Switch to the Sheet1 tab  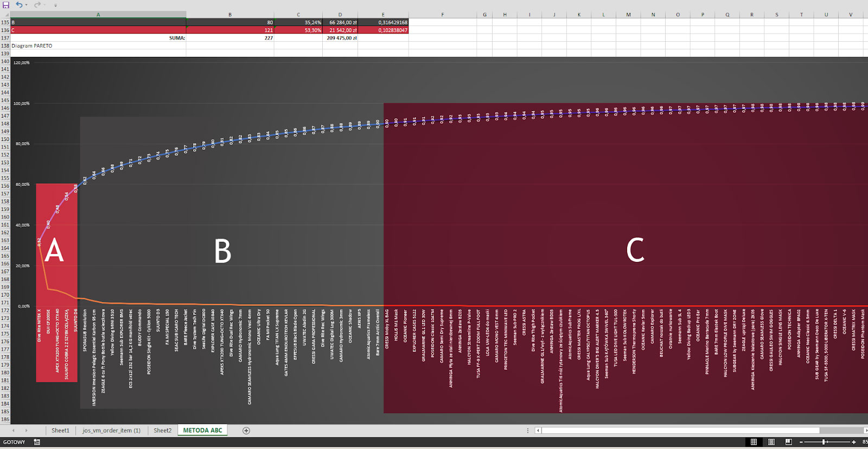[x=60, y=431]
